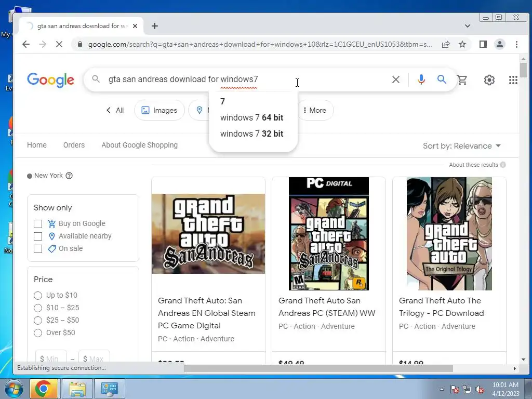Screen dimensions: 532x399
Task: Return to the All results tab
Action: click(115, 110)
